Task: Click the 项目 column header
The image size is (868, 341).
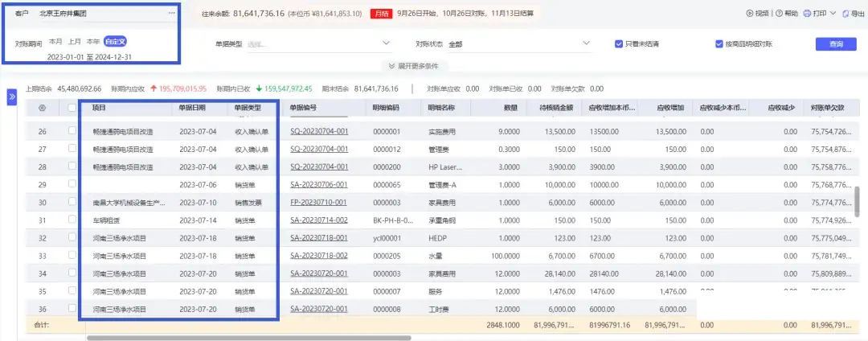Action: [x=99, y=108]
